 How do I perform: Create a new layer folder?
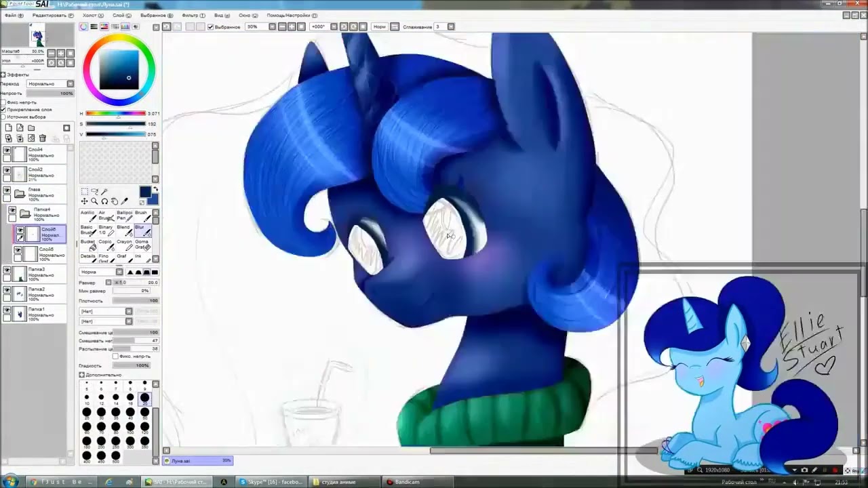[x=31, y=127]
